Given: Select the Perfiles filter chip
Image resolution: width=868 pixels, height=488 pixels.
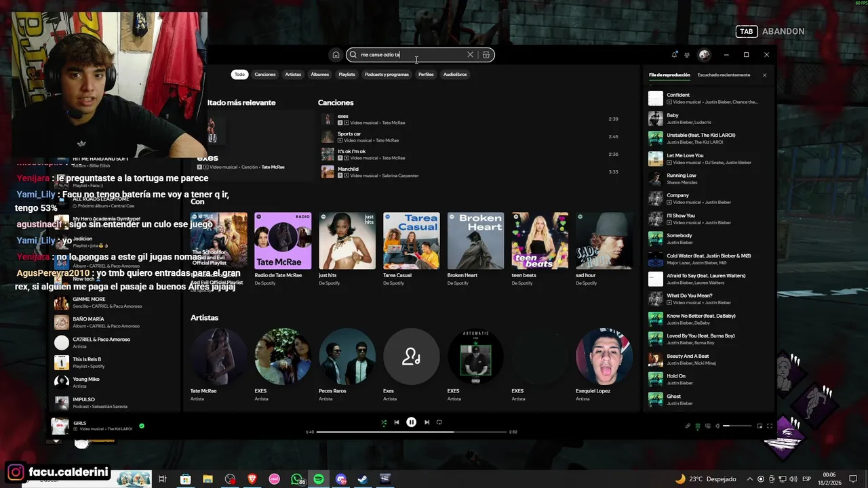Looking at the screenshot, I should (x=426, y=75).
